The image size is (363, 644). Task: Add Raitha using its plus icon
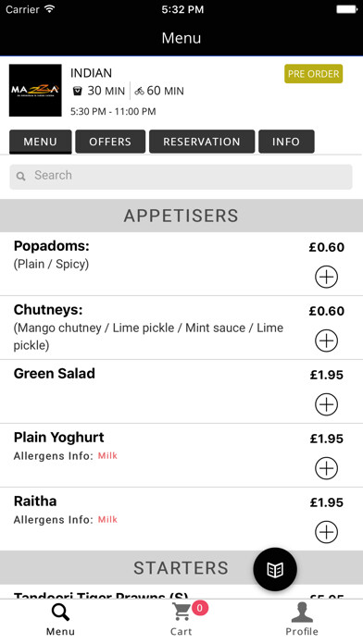coord(326,532)
